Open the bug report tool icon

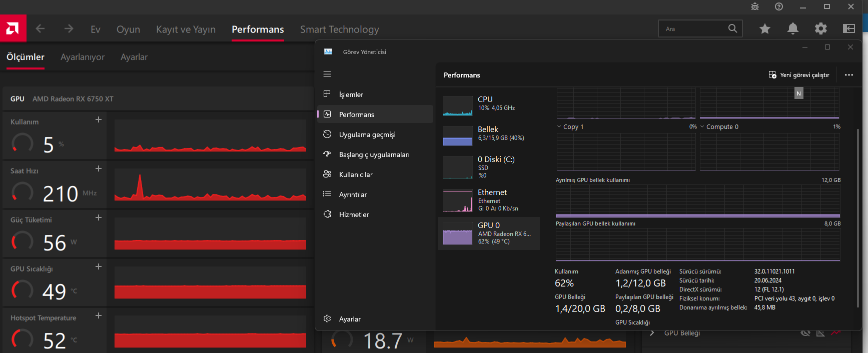tap(755, 6)
